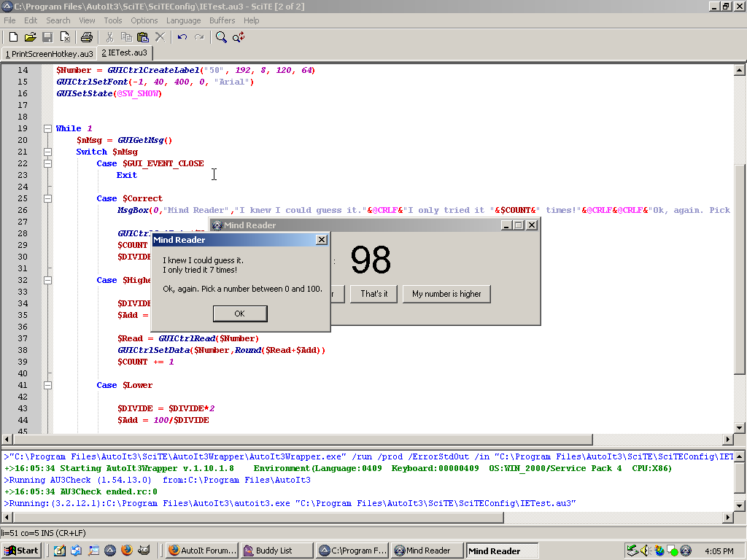Click the 'My number is higher' button
The width and height of the screenshot is (747, 560).
(x=446, y=294)
